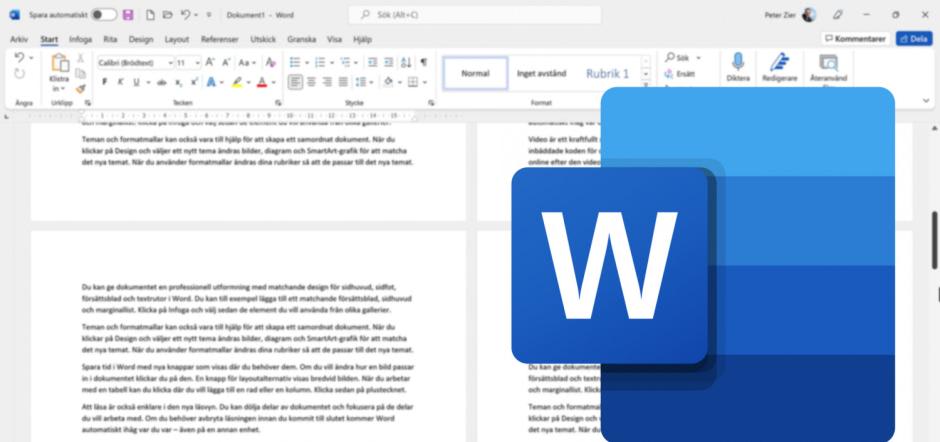Switch to the Granska tab
Image resolution: width=940 pixels, height=442 pixels.
point(302,40)
